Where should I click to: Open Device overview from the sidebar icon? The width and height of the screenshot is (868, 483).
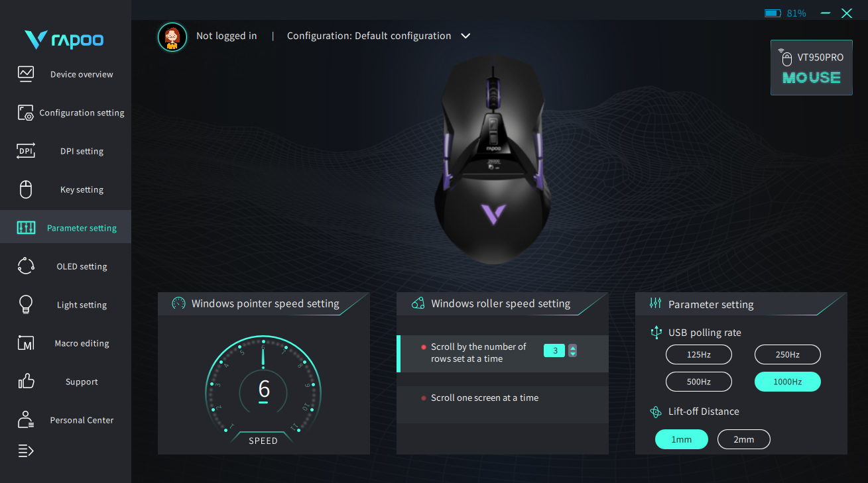26,74
